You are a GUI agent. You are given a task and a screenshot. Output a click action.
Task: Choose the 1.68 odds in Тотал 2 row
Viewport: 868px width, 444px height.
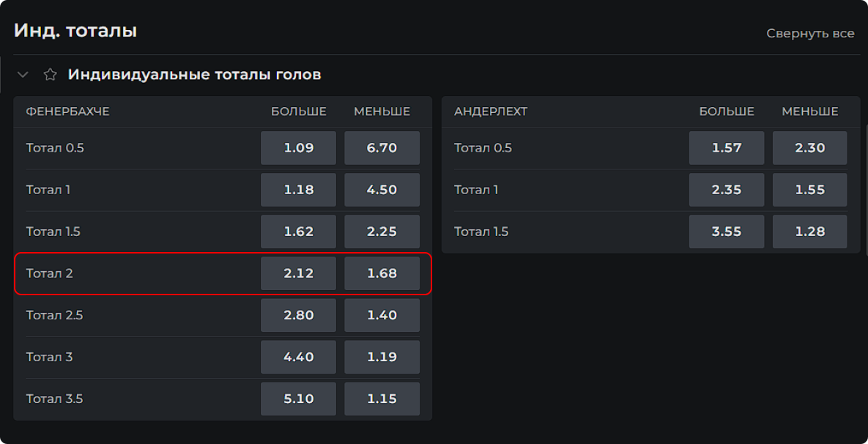pos(382,273)
